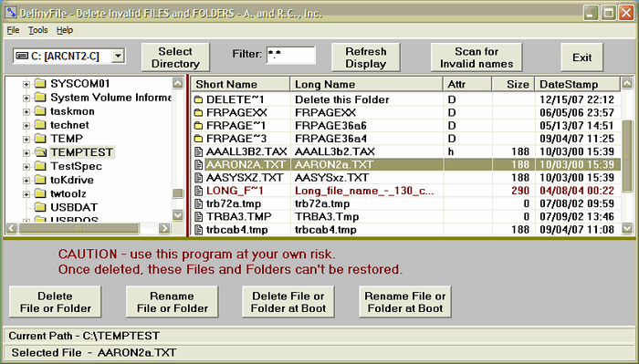Screen dimensions: 639x364
Task: Click folder icon next to FRPAGEXX short name
Action: (x=198, y=113)
